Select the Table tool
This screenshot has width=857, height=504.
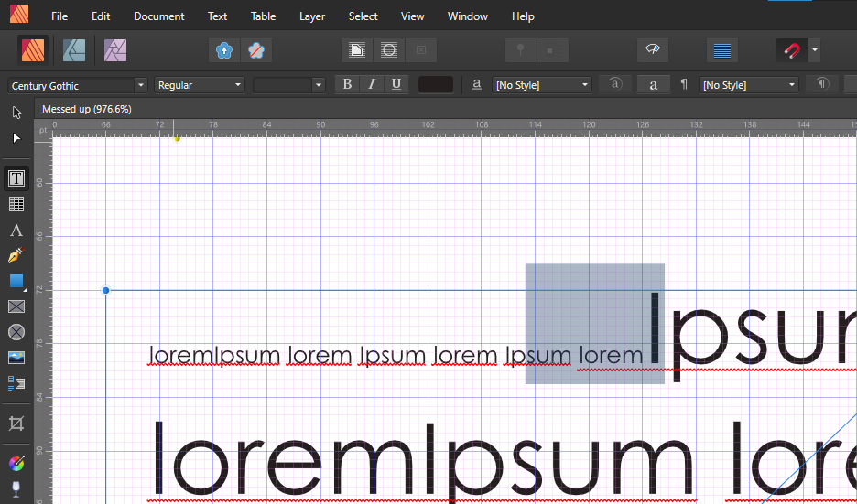pos(16,204)
